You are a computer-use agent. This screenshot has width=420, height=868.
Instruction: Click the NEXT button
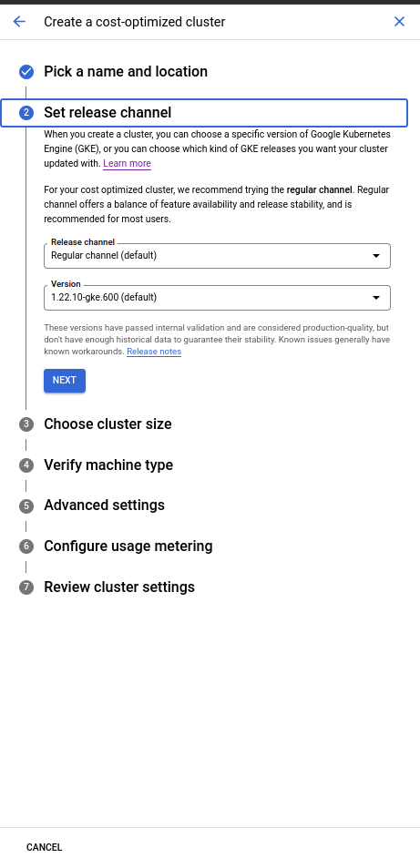pos(65,381)
